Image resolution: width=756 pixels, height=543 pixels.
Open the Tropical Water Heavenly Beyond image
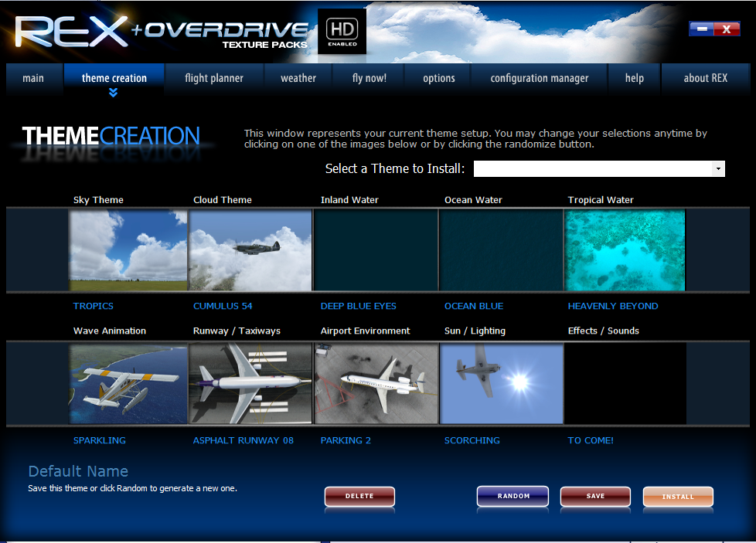(625, 250)
